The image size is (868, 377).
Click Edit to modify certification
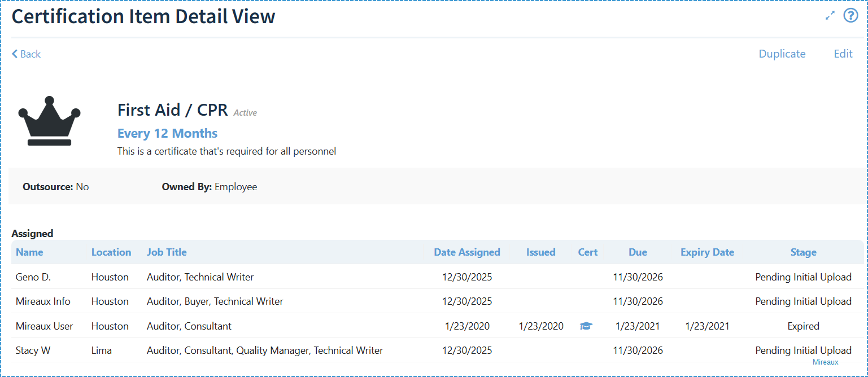pyautogui.click(x=843, y=54)
